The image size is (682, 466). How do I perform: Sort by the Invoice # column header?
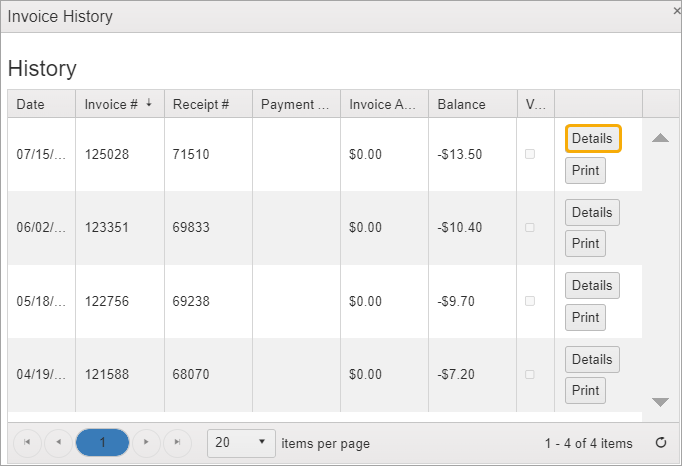pos(111,104)
